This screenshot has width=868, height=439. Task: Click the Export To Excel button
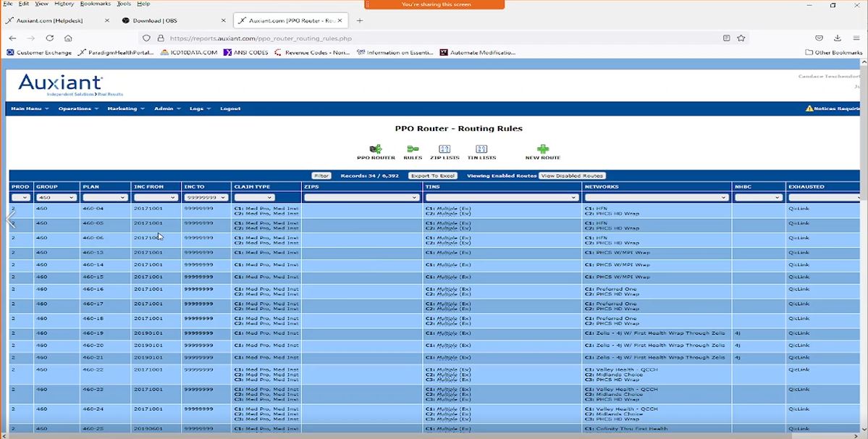coord(432,176)
